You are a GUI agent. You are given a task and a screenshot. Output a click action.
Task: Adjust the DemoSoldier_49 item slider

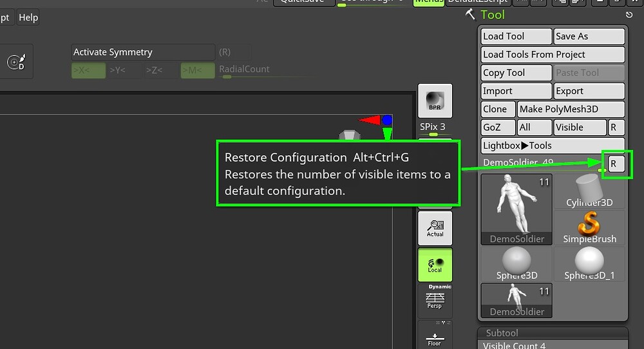[544, 164]
